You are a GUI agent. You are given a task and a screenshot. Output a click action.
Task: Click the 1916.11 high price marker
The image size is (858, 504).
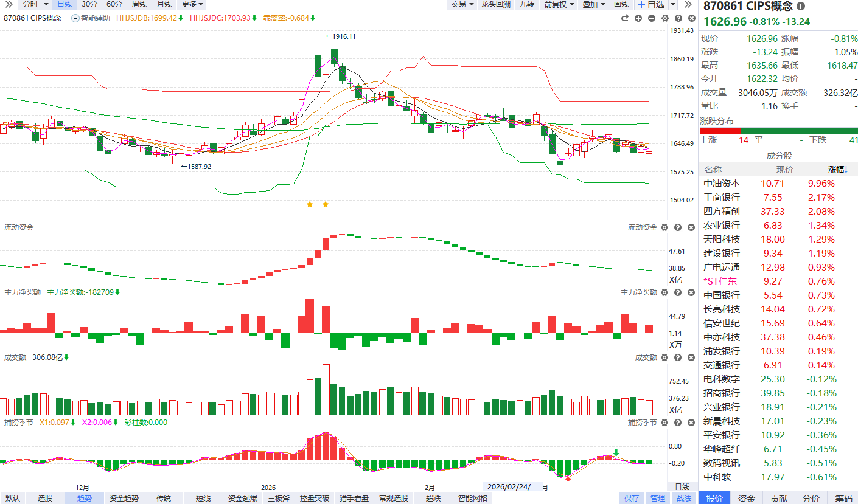[x=344, y=36]
